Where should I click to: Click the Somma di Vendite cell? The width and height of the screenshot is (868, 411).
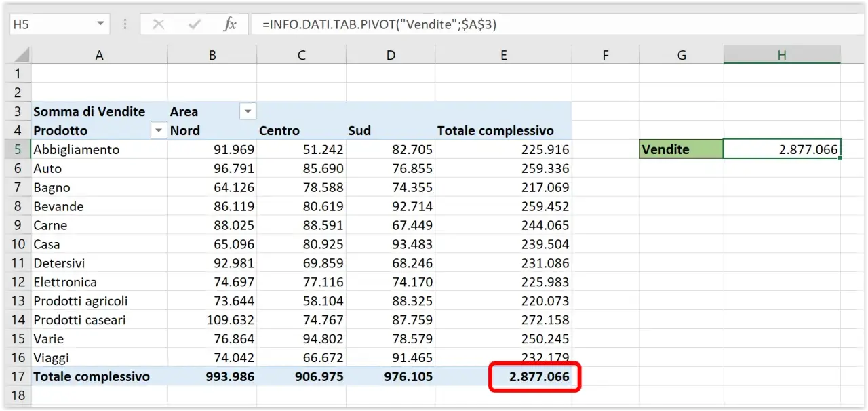pyautogui.click(x=99, y=111)
